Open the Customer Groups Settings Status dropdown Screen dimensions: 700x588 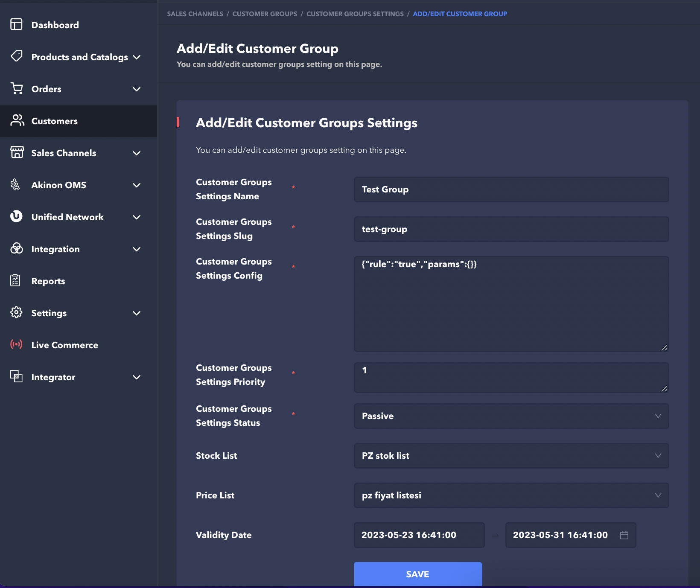click(x=511, y=416)
